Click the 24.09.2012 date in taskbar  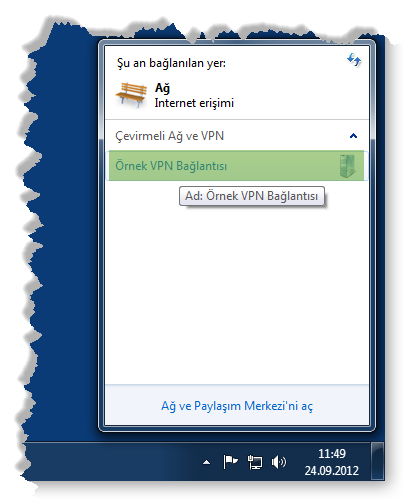pyautogui.click(x=332, y=471)
